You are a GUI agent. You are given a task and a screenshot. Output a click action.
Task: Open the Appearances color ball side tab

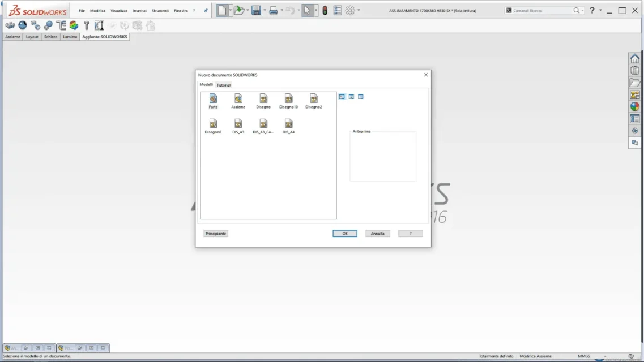(x=634, y=106)
